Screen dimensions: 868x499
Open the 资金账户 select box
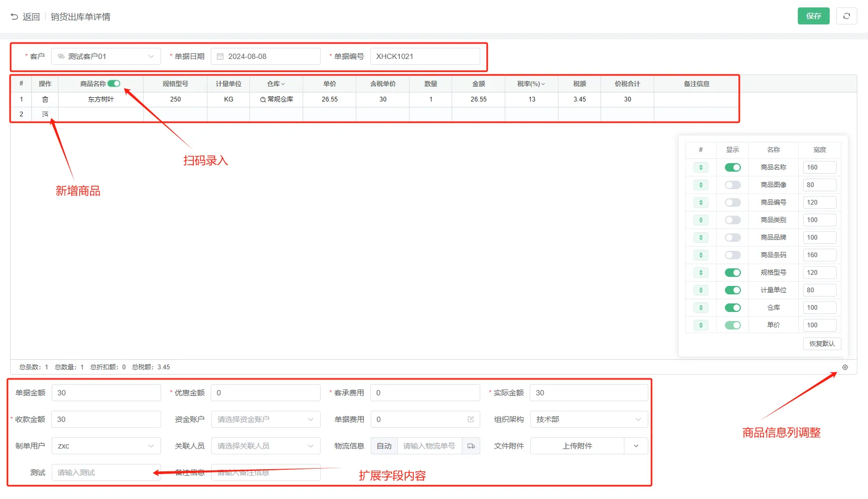point(266,419)
